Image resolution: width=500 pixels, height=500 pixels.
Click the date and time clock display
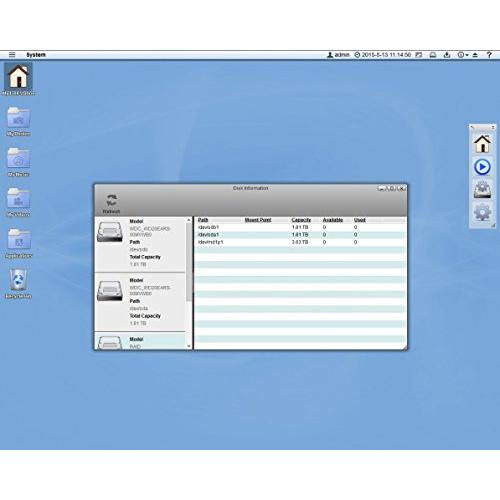383,55
